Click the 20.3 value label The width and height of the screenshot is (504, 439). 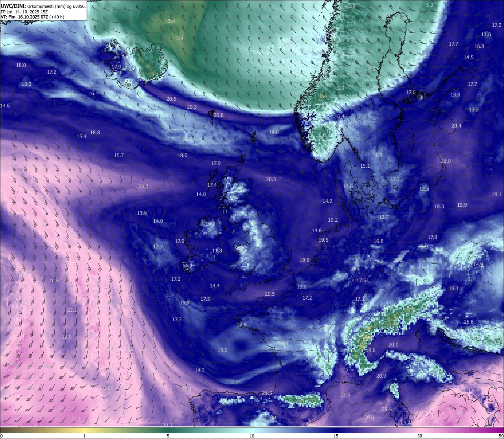[x=192, y=107]
